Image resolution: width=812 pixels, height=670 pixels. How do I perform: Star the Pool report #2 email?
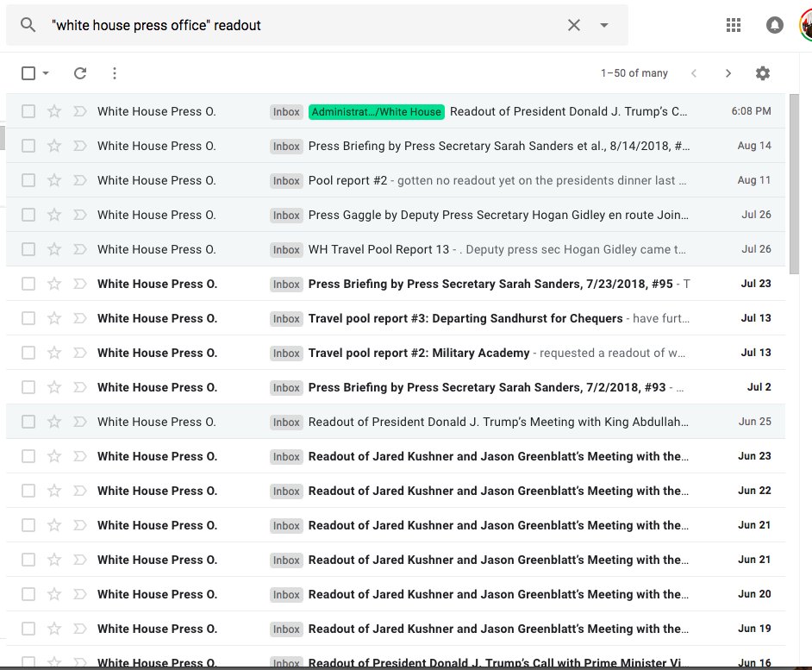tap(54, 180)
